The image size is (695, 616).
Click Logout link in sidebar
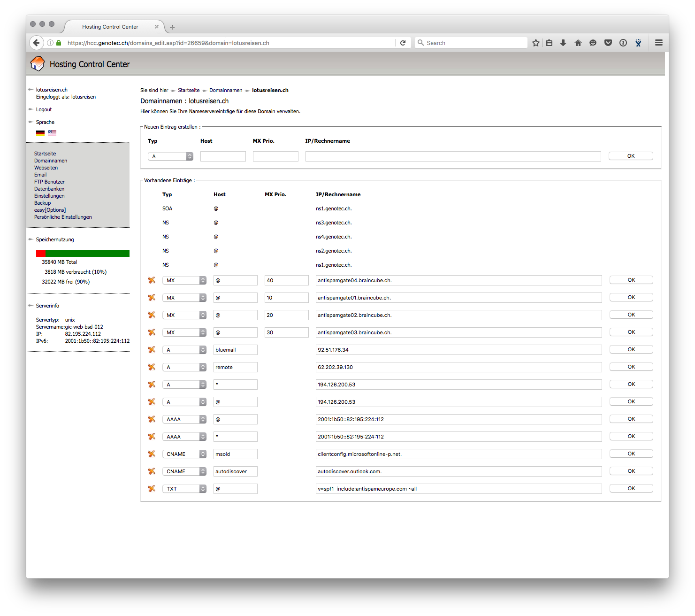[x=44, y=109]
